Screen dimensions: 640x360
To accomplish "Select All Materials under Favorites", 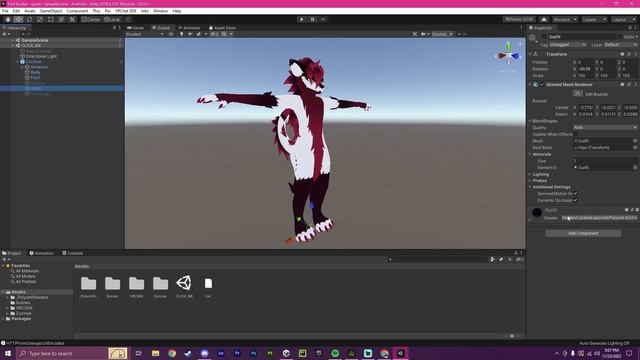I will (27, 271).
